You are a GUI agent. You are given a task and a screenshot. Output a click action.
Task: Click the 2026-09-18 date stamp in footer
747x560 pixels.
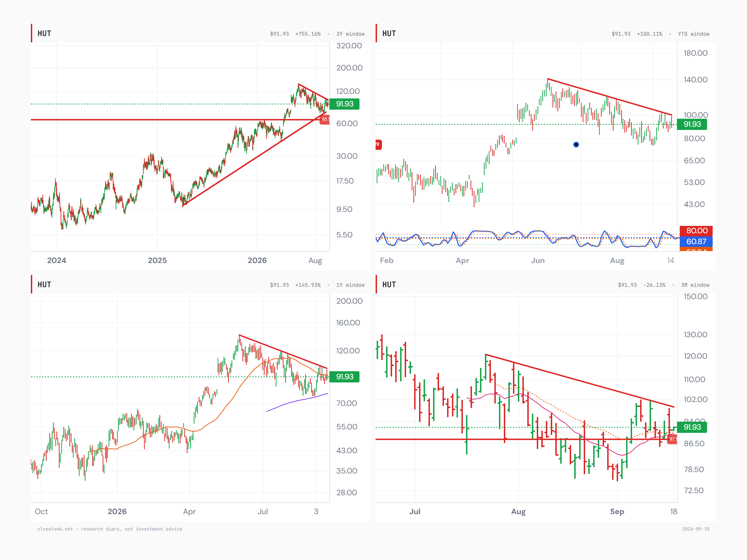pyautogui.click(x=695, y=529)
